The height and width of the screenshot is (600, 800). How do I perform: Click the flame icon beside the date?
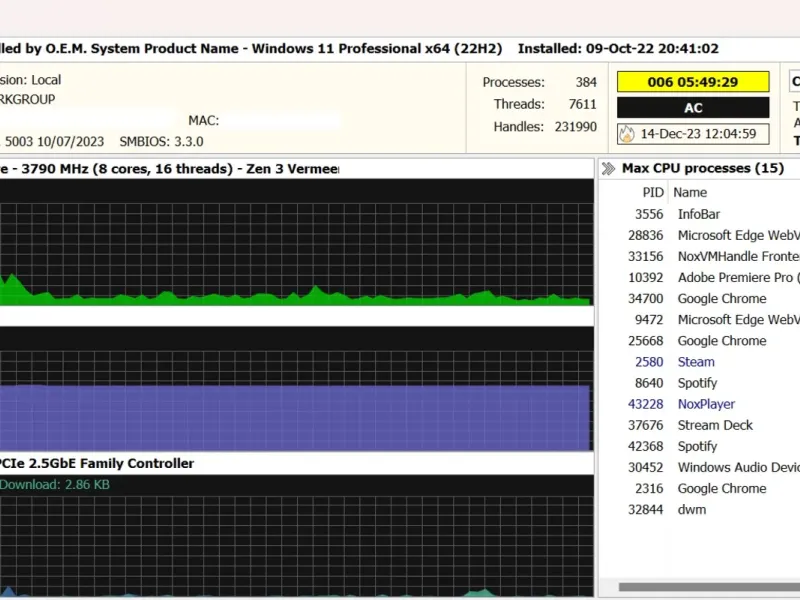626,133
